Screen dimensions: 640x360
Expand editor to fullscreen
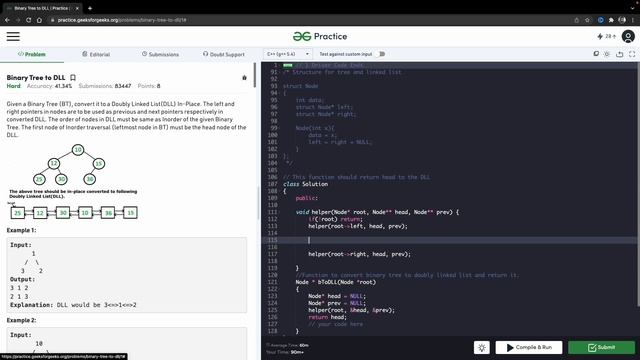coord(632,54)
